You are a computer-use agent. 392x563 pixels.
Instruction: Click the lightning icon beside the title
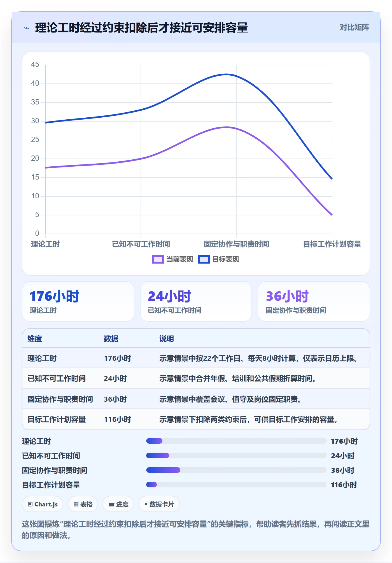tap(27, 28)
